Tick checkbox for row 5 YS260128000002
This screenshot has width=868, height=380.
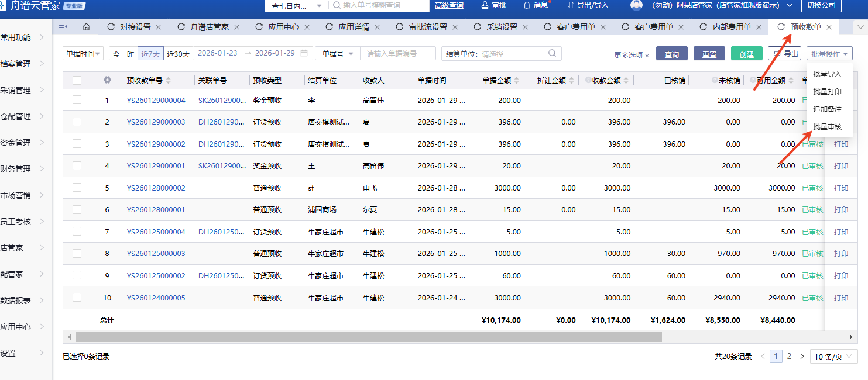click(77, 188)
